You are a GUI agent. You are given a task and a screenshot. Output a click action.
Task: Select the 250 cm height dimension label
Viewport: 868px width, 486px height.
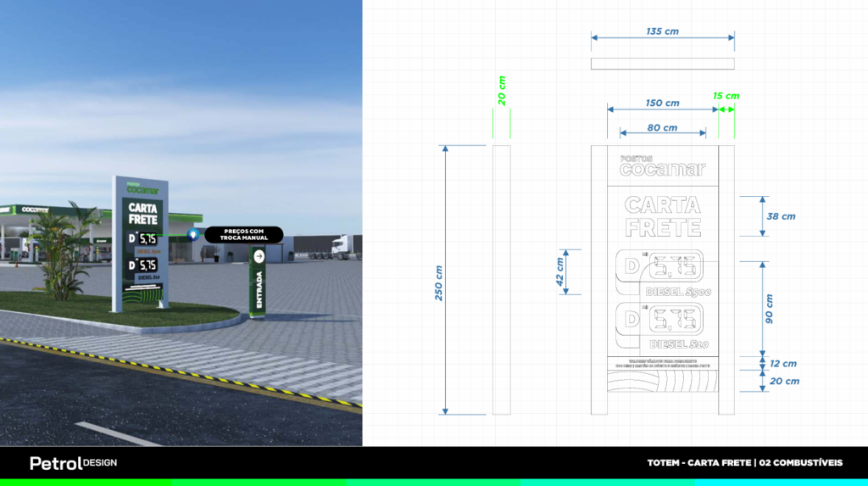click(x=439, y=281)
